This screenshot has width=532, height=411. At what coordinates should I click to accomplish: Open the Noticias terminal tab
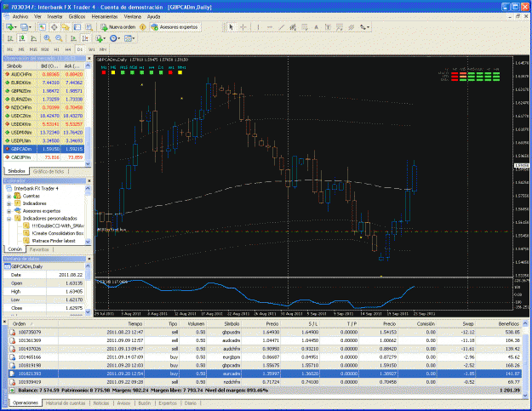click(101, 403)
